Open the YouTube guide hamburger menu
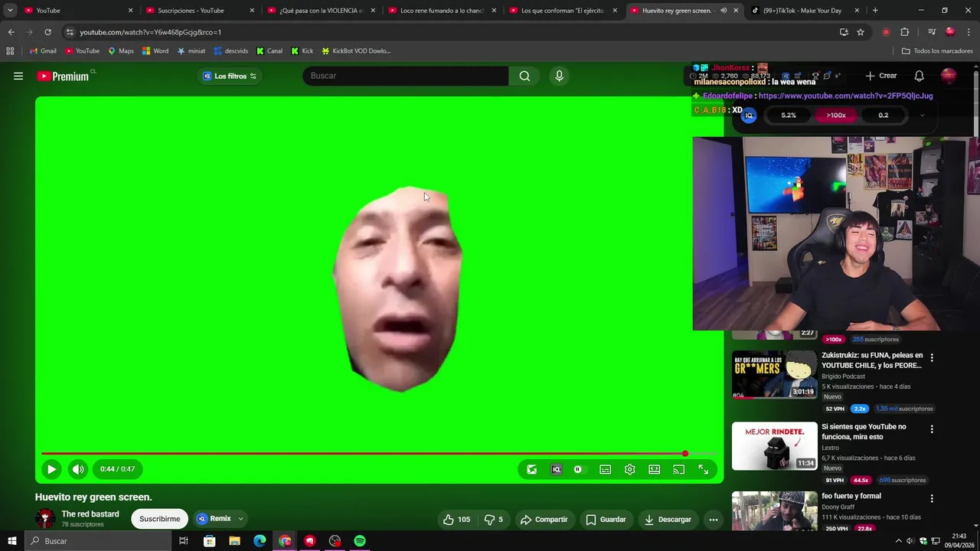The image size is (980, 551). click(x=18, y=76)
